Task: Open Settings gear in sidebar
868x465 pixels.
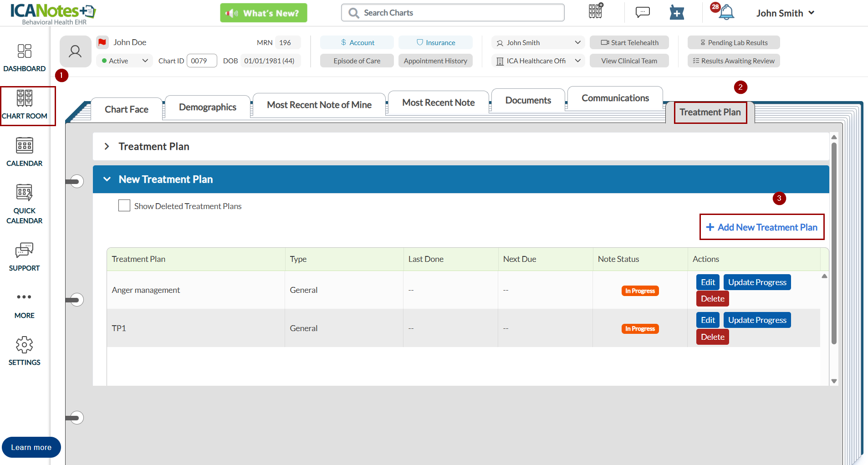Action: pyautogui.click(x=24, y=345)
